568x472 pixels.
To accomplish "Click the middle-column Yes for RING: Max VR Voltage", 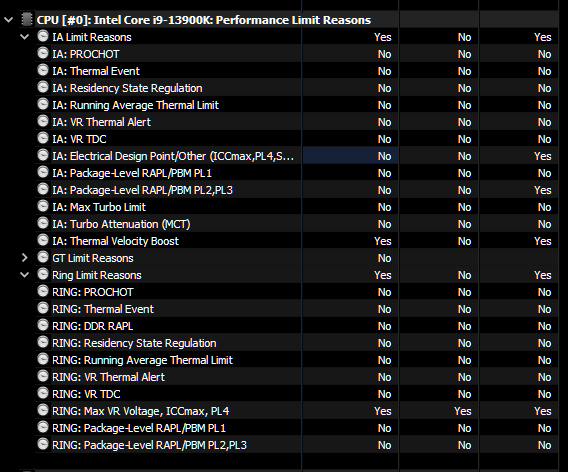I will (463, 412).
